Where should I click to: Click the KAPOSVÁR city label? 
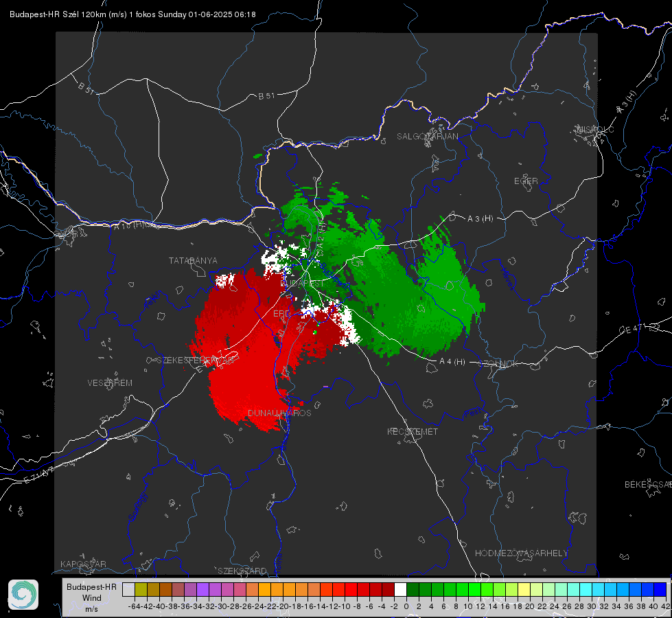[83, 564]
